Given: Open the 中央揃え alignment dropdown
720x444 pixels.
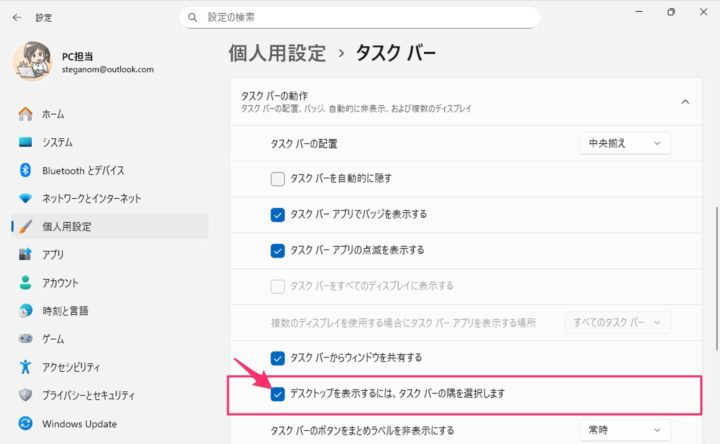Looking at the screenshot, I should click(x=625, y=143).
